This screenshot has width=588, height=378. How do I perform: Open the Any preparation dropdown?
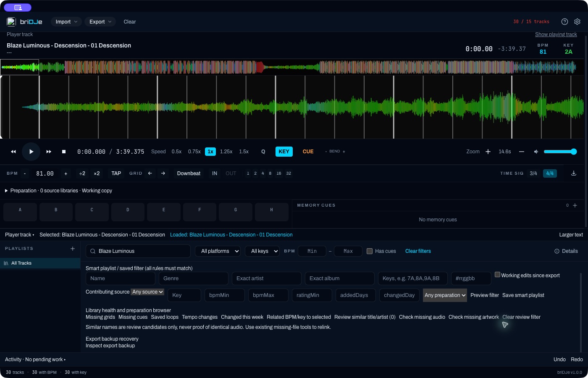coord(445,295)
